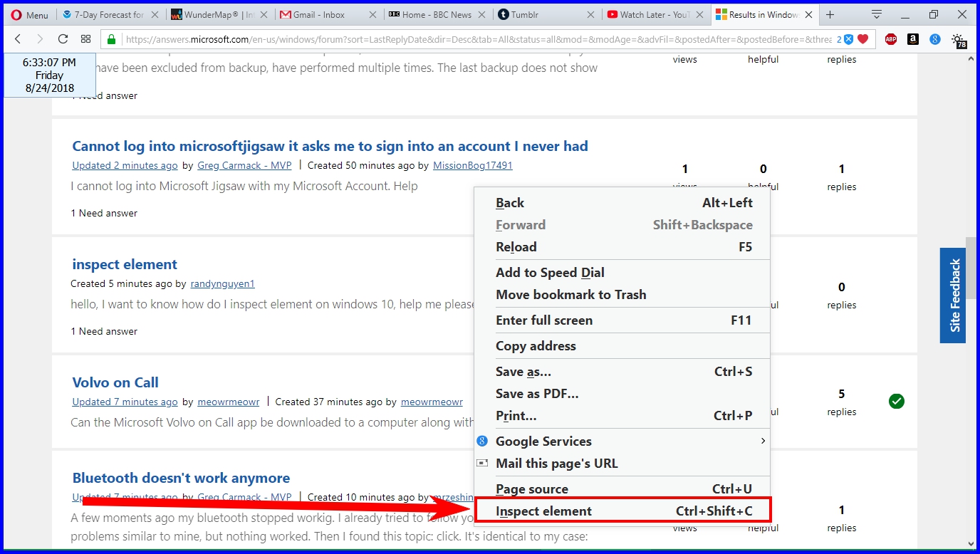Open the tab list menu icon
The height and width of the screenshot is (554, 980).
(877, 15)
